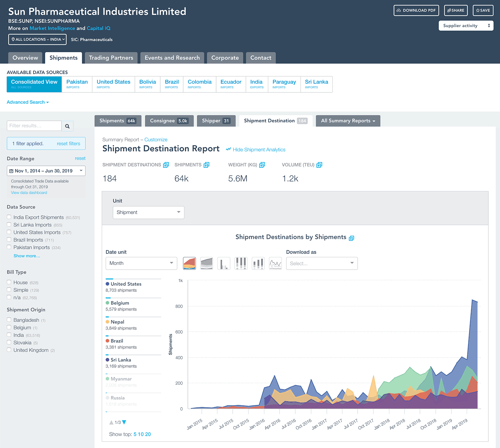Enable the House bill type checkbox
This screenshot has width=500, height=448.
point(9,282)
